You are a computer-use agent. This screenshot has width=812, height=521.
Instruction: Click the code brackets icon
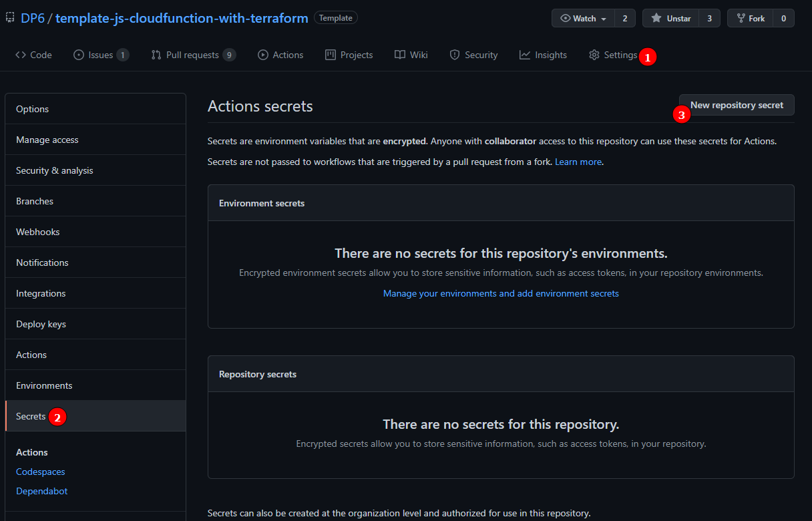[x=21, y=55]
